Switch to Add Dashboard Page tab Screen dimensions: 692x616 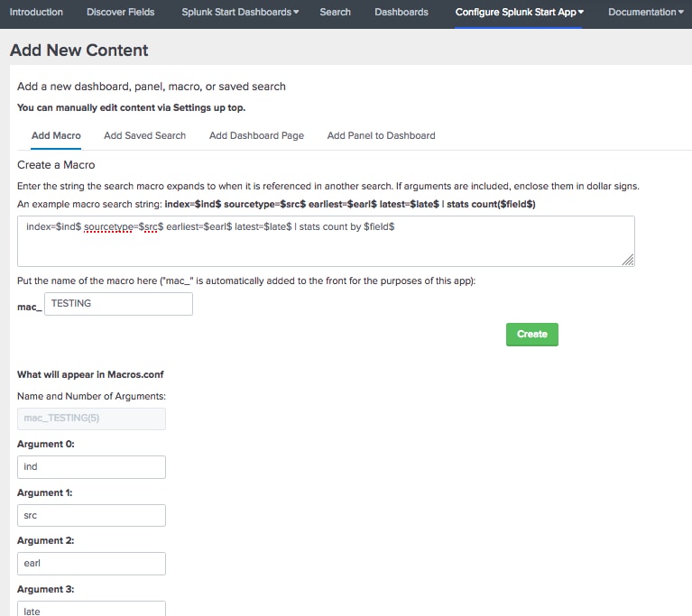coord(256,135)
